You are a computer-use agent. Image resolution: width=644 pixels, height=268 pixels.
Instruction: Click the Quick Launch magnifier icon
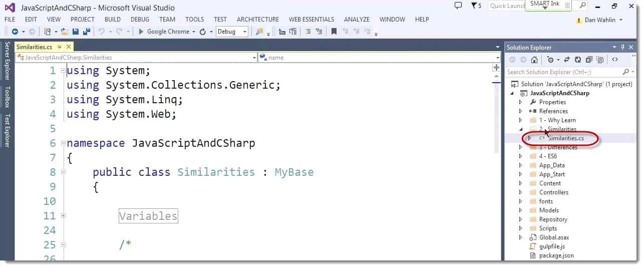point(582,6)
